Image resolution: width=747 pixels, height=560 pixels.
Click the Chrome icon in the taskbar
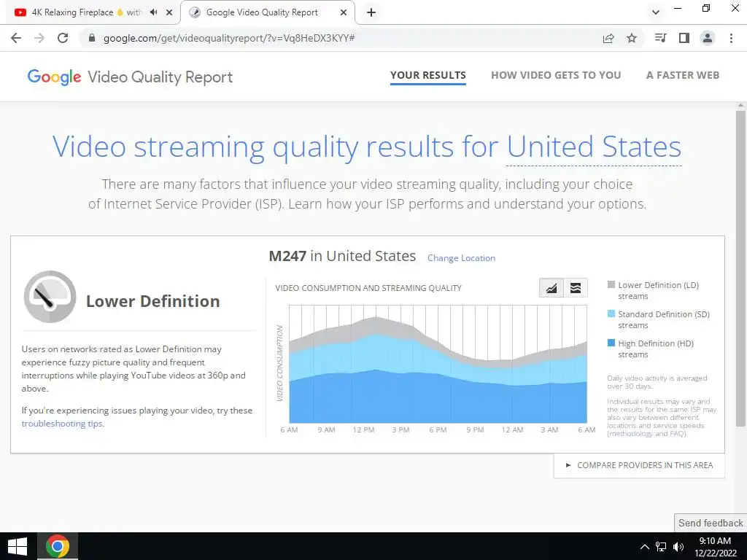(x=57, y=546)
